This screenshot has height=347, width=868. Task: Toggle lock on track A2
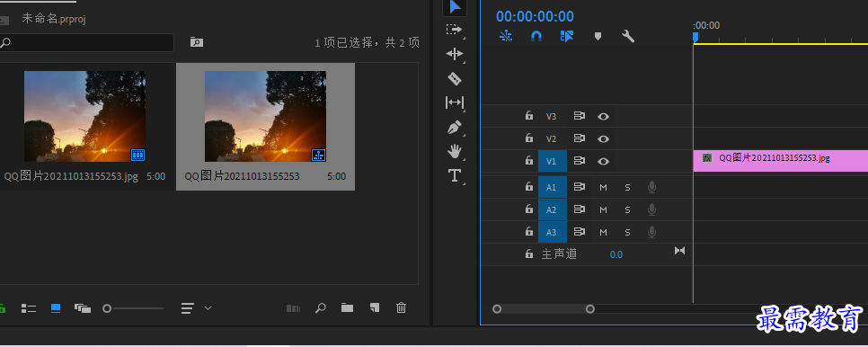529,209
